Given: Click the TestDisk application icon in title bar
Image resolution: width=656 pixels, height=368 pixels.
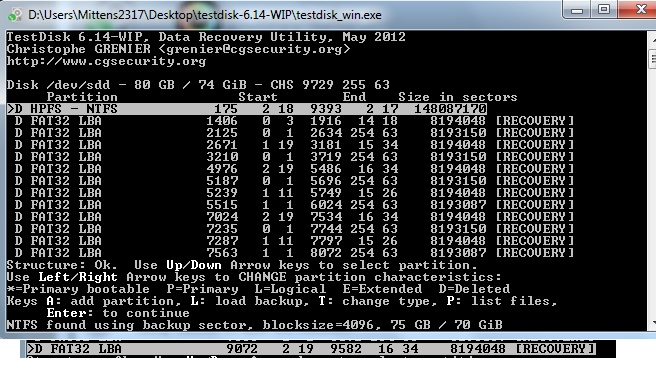Looking at the screenshot, I should [15, 15].
